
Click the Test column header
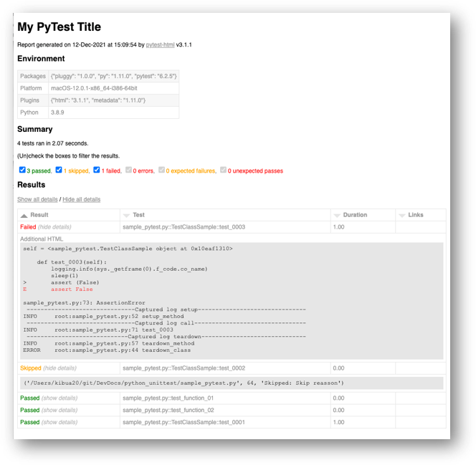225,215
